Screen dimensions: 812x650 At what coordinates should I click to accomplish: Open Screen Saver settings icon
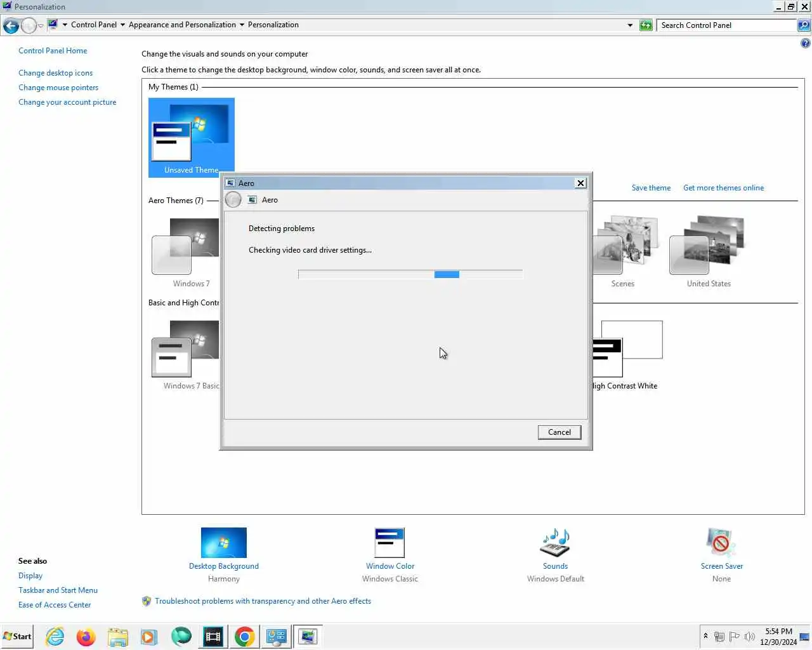(721, 543)
